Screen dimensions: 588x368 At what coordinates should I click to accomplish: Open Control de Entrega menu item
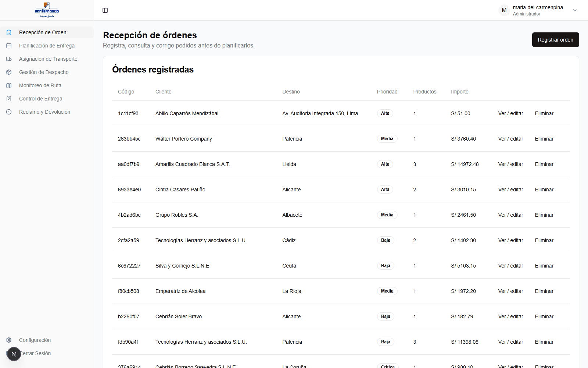47,99
